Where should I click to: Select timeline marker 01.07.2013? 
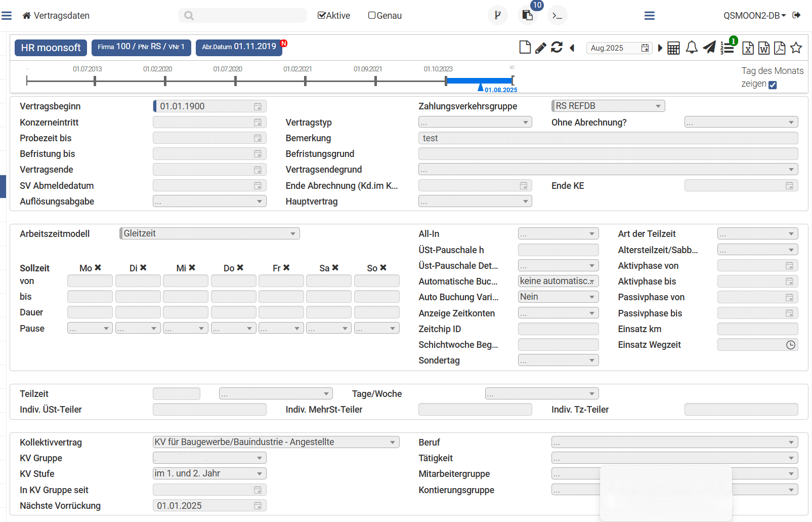pyautogui.click(x=95, y=80)
